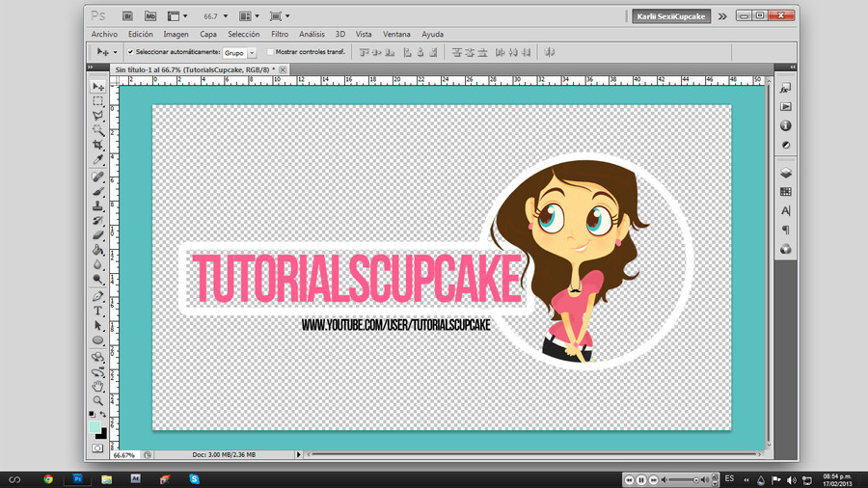868x488 pixels.
Task: Select the Eraser tool
Action: (x=98, y=235)
